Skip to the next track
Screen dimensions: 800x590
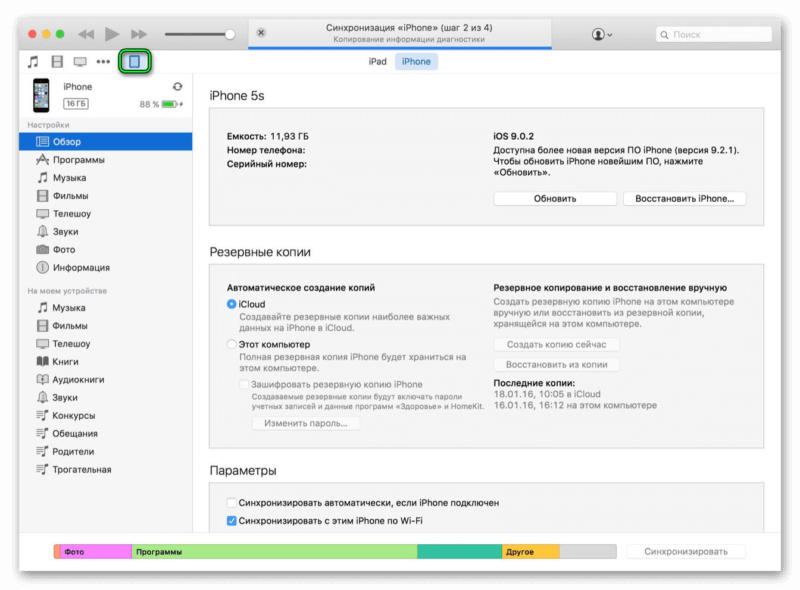139,34
